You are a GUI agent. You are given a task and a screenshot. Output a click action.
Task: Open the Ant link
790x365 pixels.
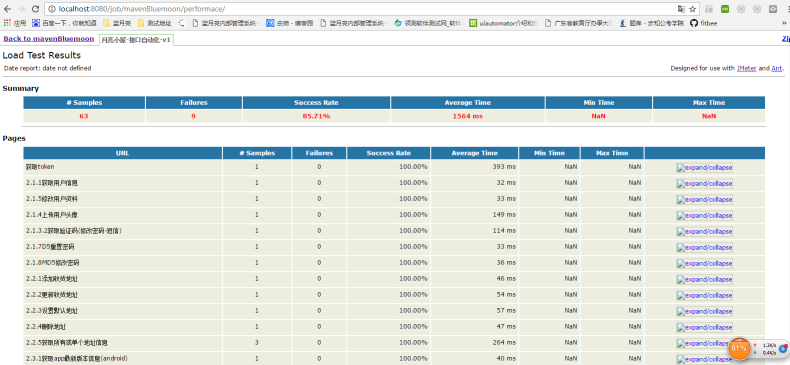(x=777, y=68)
